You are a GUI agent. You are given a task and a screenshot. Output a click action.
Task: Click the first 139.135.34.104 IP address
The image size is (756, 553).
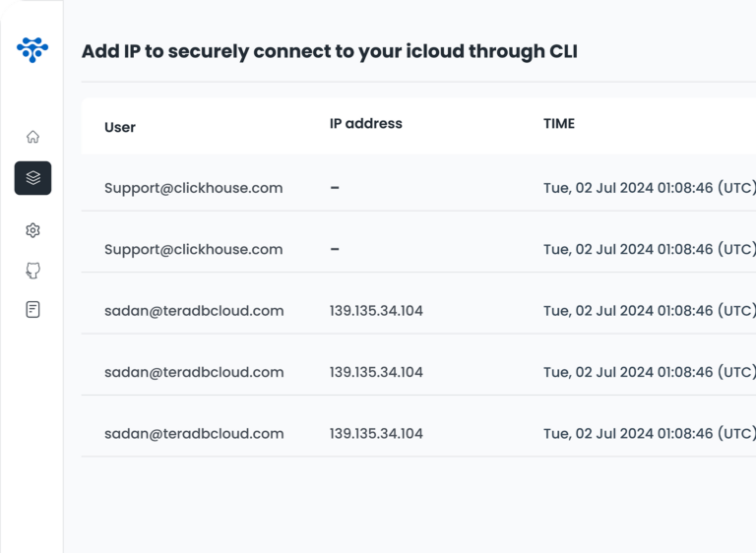pyautogui.click(x=376, y=311)
